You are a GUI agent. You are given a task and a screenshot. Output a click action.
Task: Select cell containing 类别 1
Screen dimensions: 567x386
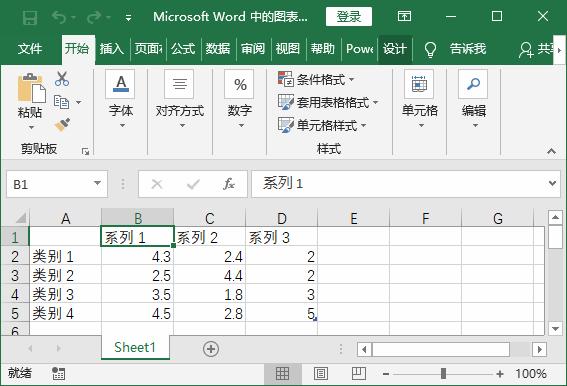pos(65,256)
